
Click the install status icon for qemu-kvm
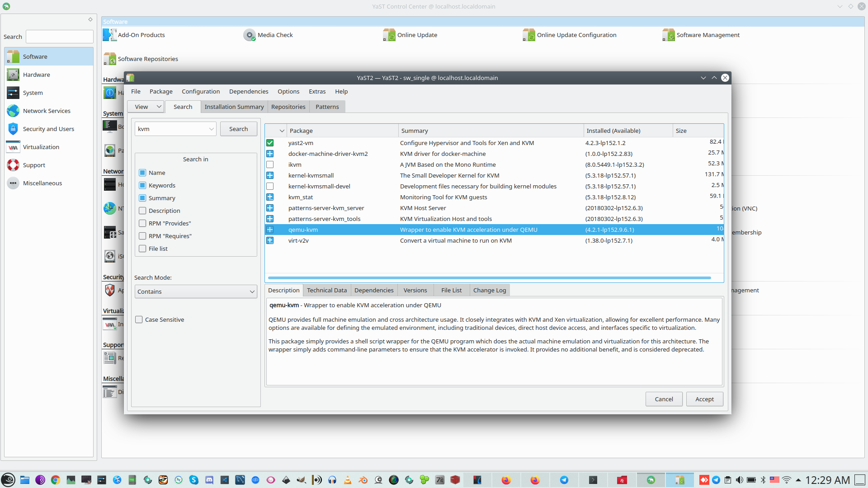click(x=270, y=230)
